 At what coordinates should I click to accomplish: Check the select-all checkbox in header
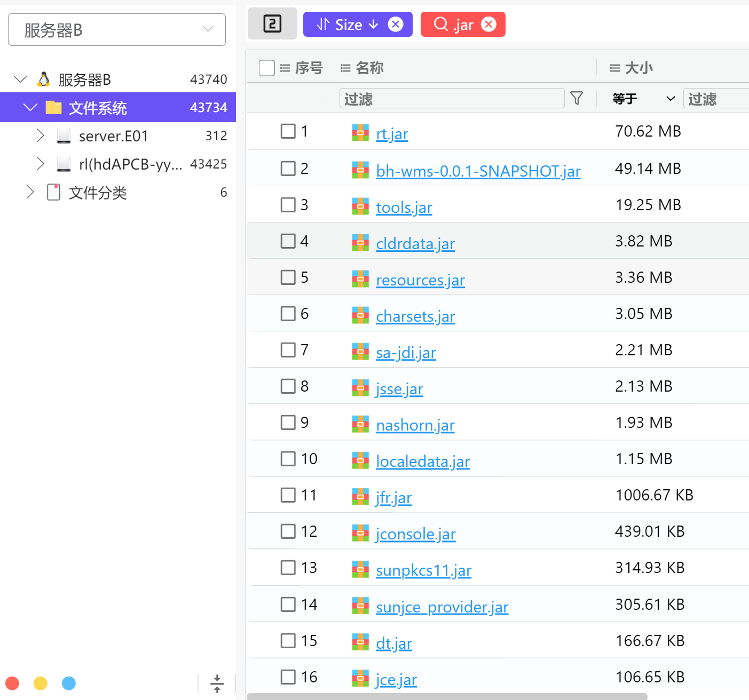point(266,68)
